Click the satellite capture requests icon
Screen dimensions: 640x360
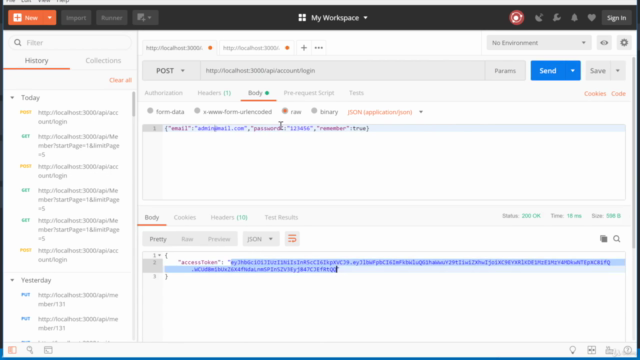tap(539, 18)
